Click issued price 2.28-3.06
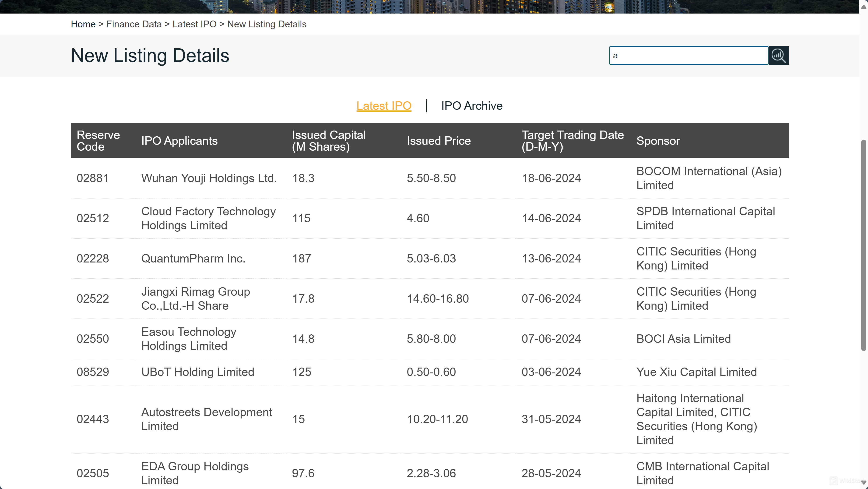 point(431,473)
